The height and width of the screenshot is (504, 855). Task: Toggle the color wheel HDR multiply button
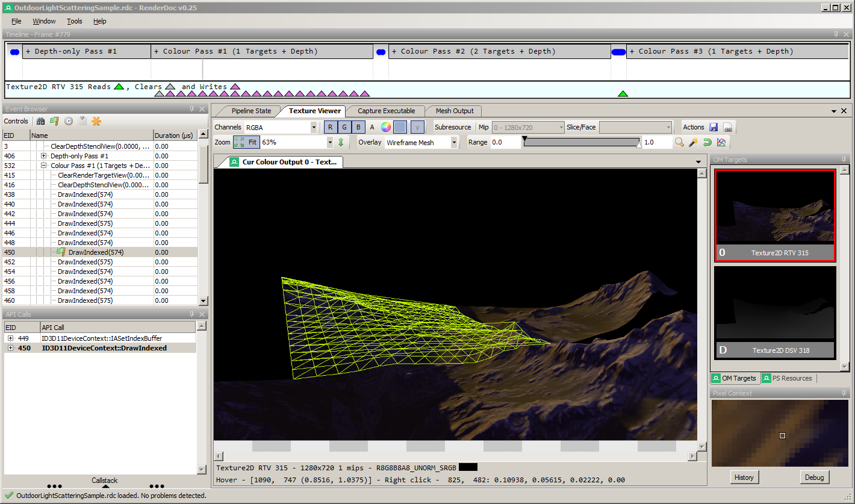coord(386,127)
